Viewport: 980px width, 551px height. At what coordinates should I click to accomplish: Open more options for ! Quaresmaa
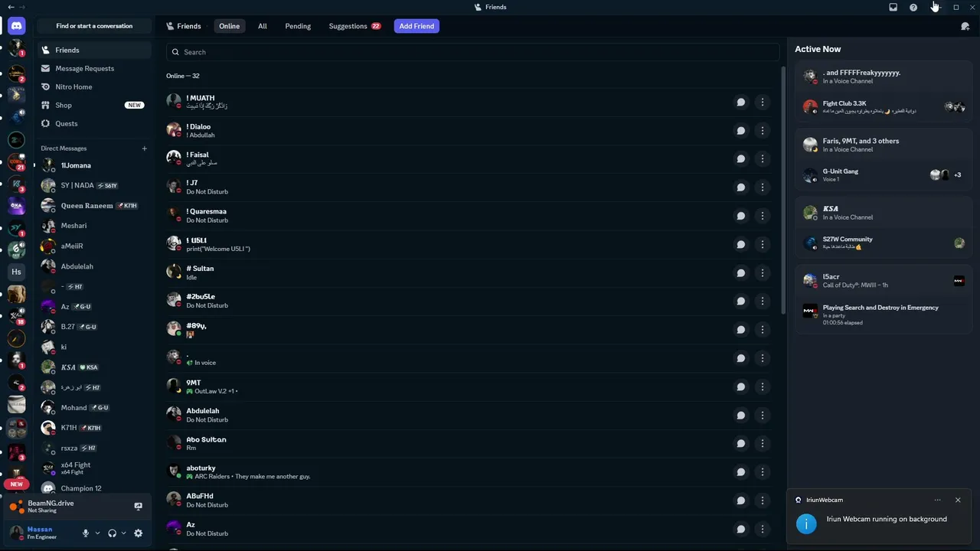click(x=762, y=216)
